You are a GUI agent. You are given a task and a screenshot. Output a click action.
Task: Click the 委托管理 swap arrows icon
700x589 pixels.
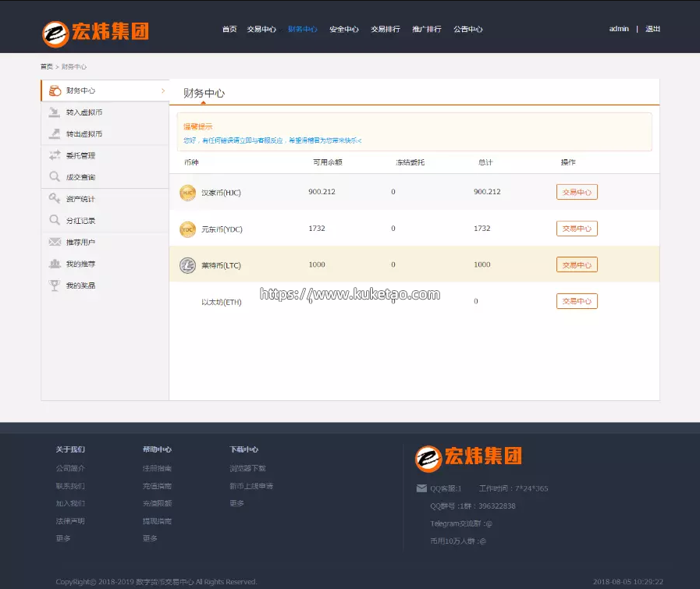tap(55, 155)
